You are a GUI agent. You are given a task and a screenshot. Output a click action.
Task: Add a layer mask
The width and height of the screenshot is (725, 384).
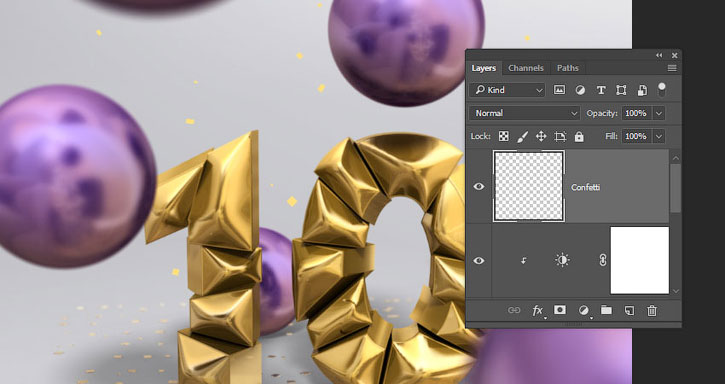coord(560,310)
